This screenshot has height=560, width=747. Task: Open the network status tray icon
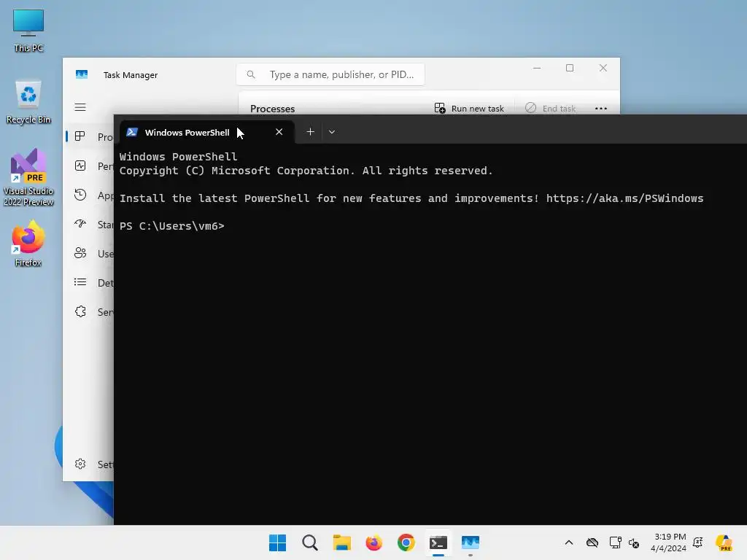[x=615, y=542]
